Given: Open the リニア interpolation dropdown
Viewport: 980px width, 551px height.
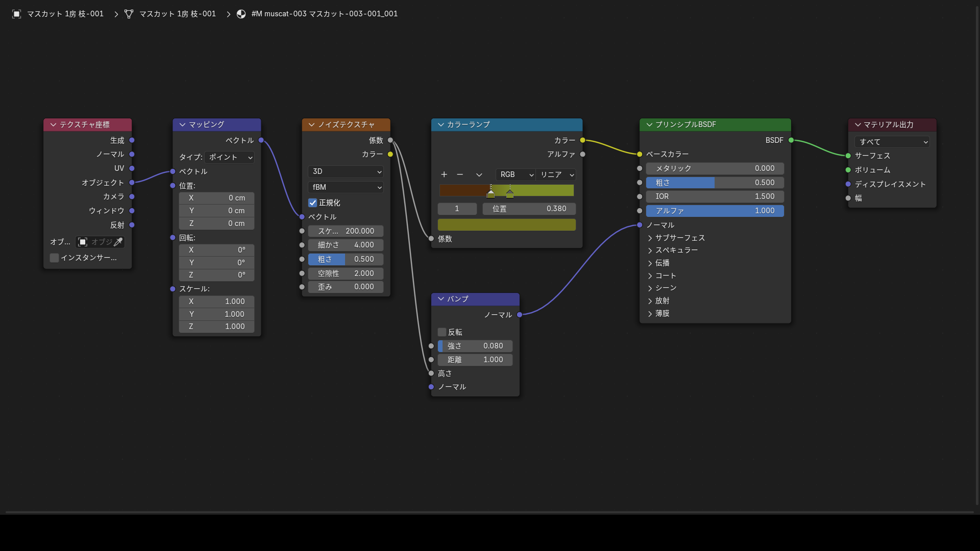Looking at the screenshot, I should point(556,174).
